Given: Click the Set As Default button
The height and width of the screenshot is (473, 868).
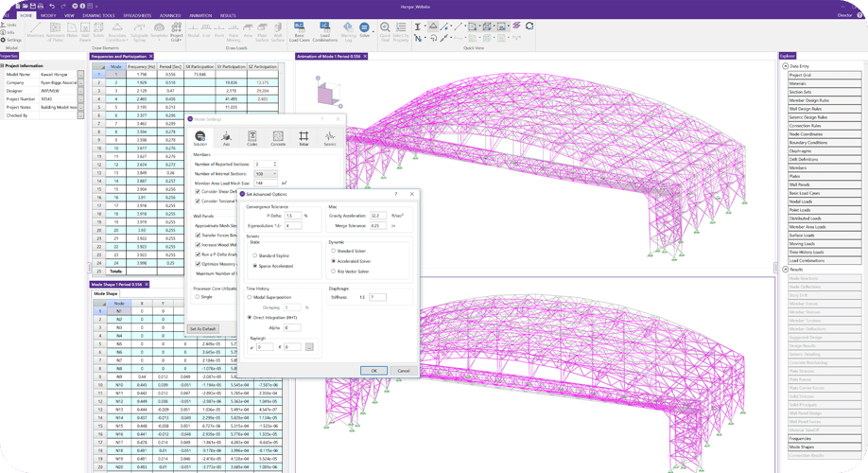Looking at the screenshot, I should tap(203, 328).
